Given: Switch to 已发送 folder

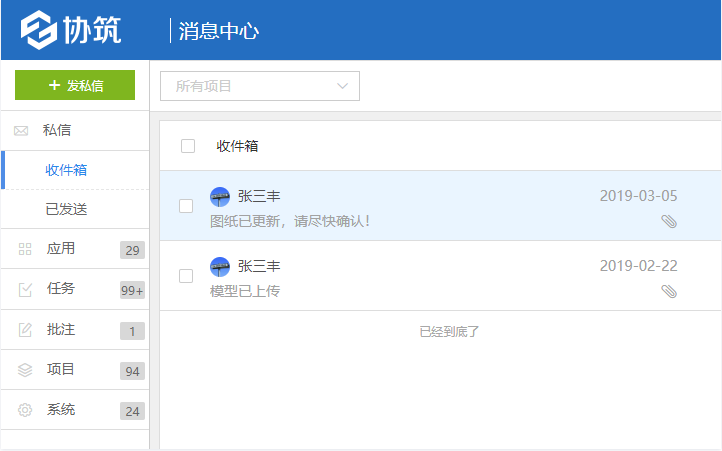Looking at the screenshot, I should tap(66, 209).
